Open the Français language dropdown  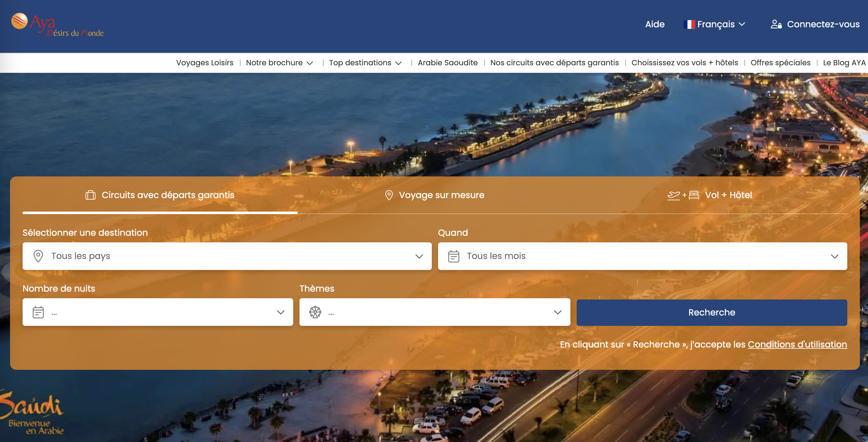click(x=714, y=24)
